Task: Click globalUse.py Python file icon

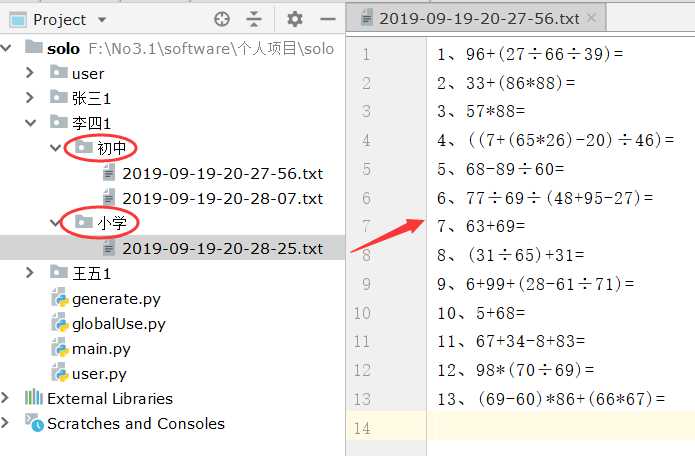Action: pyautogui.click(x=59, y=323)
